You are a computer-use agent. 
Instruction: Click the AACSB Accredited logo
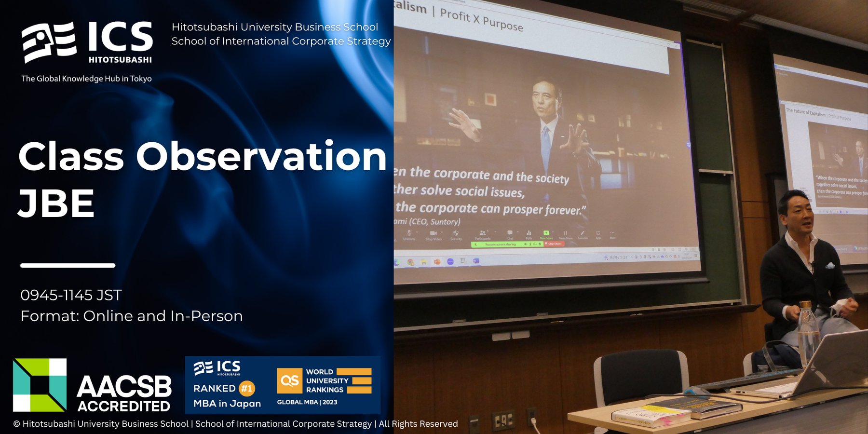[92, 385]
